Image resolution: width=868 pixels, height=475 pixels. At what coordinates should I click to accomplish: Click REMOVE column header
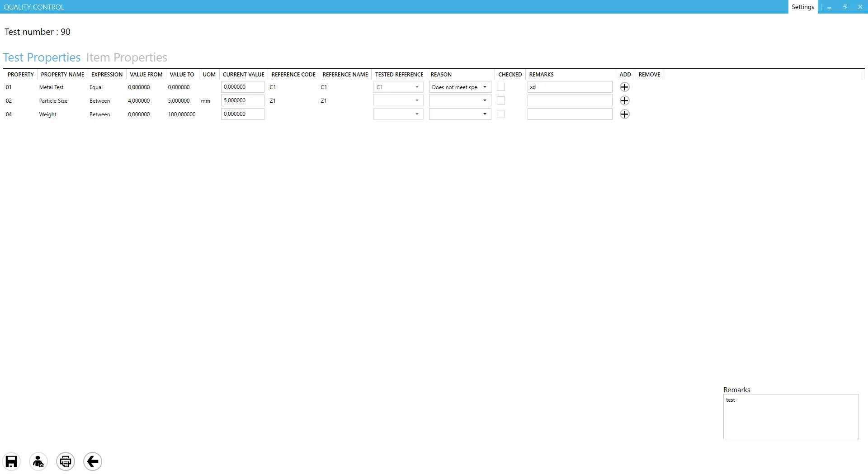pos(649,75)
